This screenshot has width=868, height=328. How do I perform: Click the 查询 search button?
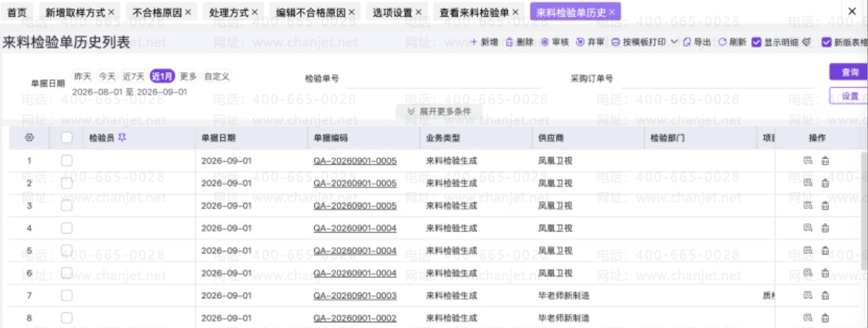pyautogui.click(x=850, y=72)
